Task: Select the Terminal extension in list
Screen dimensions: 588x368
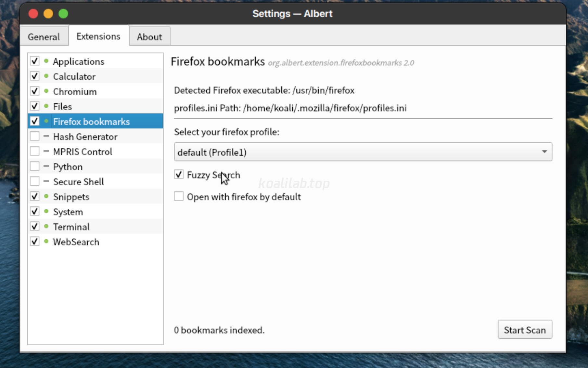Action: 96,227
